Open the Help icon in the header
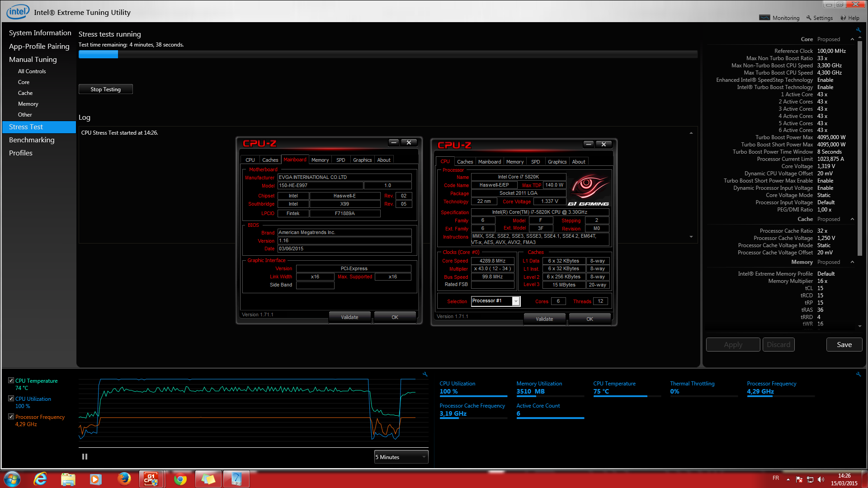 coord(843,18)
